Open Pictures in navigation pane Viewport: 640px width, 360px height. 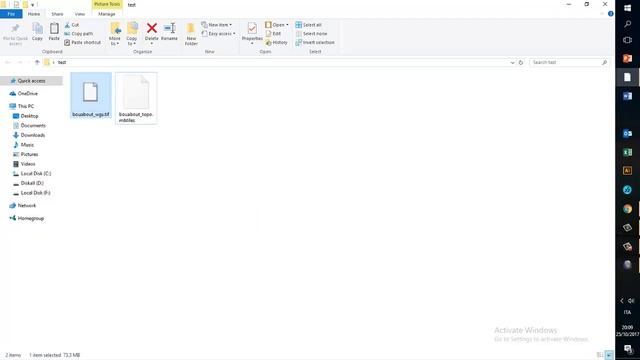(x=29, y=154)
